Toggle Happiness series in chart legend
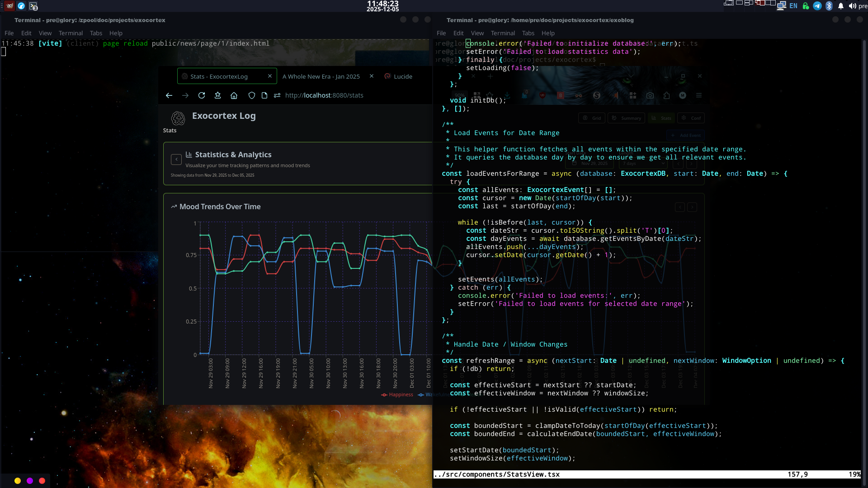868x488 pixels. coord(397,394)
